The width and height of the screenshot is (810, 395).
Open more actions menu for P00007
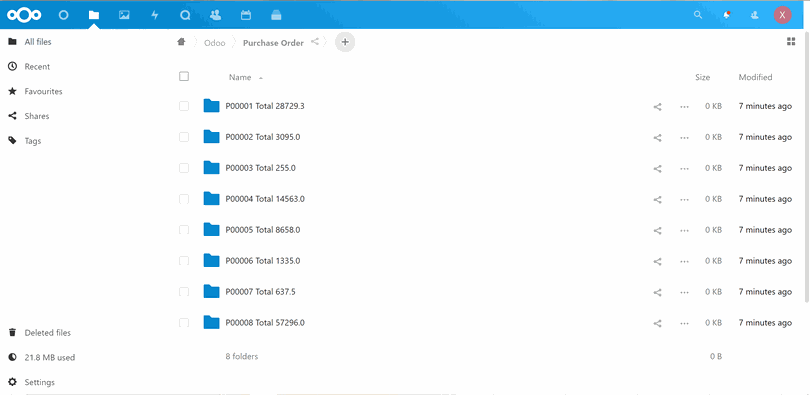pos(684,293)
